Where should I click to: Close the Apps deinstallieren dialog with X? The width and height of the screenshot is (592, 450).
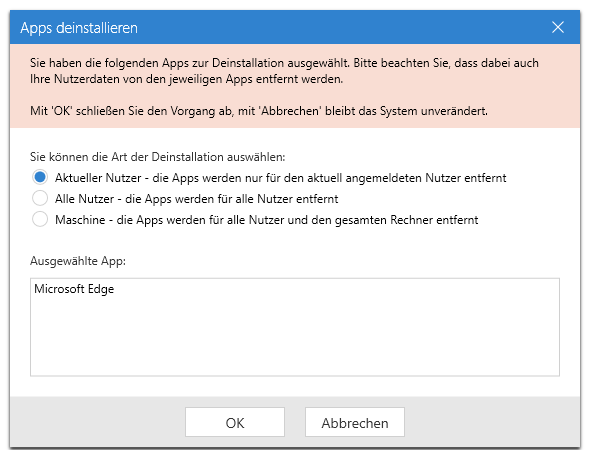[x=558, y=27]
